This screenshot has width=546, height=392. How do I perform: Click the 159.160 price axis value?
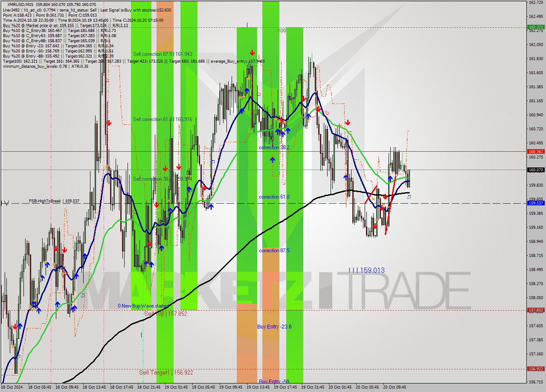tap(536, 227)
